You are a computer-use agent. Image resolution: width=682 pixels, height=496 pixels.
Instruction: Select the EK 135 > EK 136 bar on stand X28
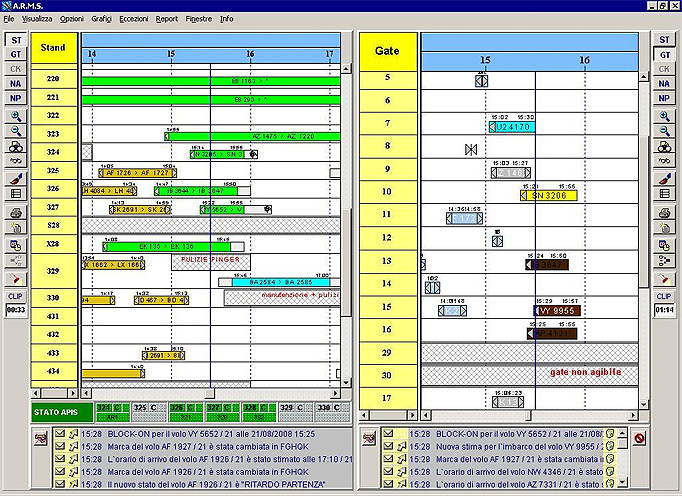pos(173,247)
